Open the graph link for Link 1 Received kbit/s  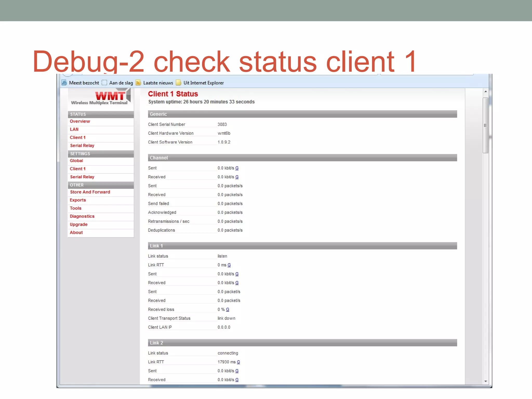237,283
